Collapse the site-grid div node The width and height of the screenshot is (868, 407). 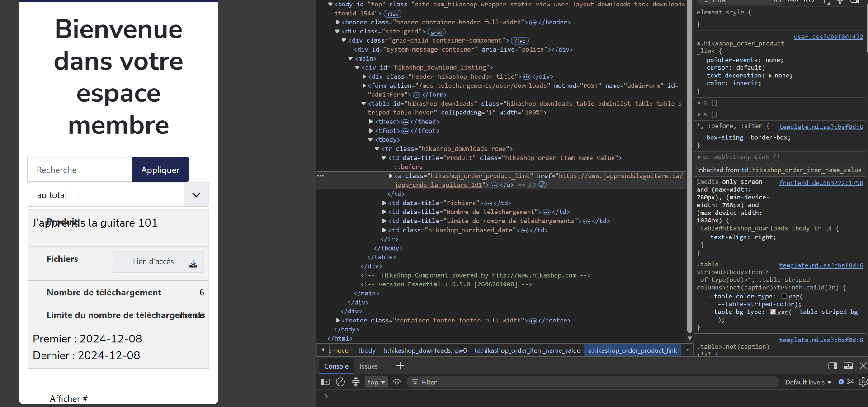(337, 31)
